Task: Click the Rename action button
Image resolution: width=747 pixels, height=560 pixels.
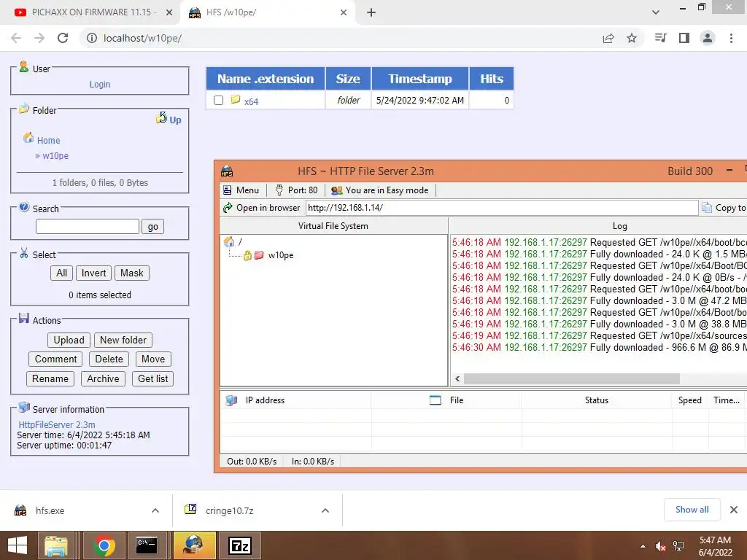Action: click(x=50, y=378)
